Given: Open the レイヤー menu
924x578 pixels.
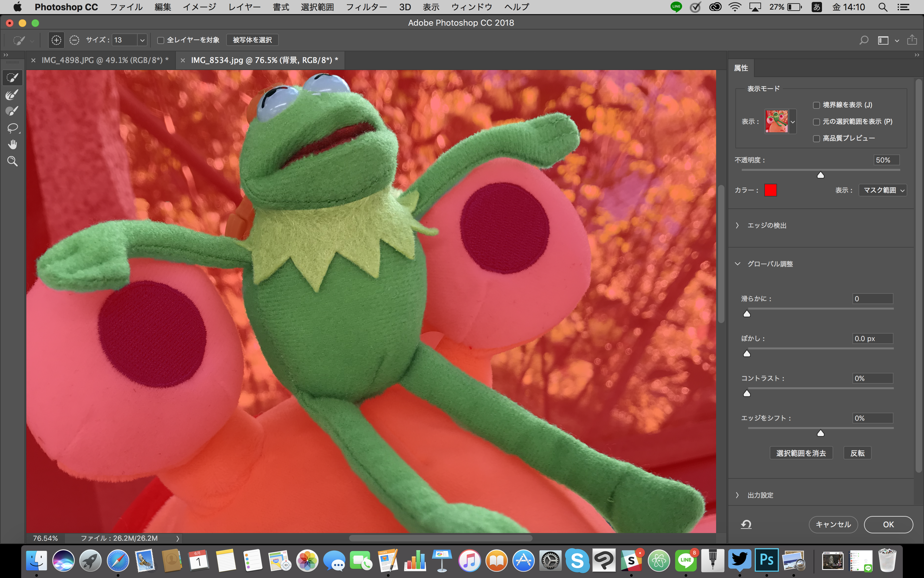Looking at the screenshot, I should tap(244, 7).
